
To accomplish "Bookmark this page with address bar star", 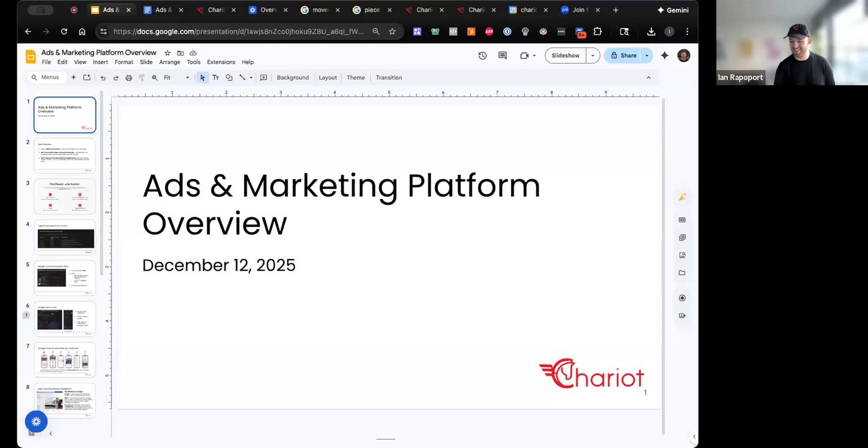I will click(392, 32).
